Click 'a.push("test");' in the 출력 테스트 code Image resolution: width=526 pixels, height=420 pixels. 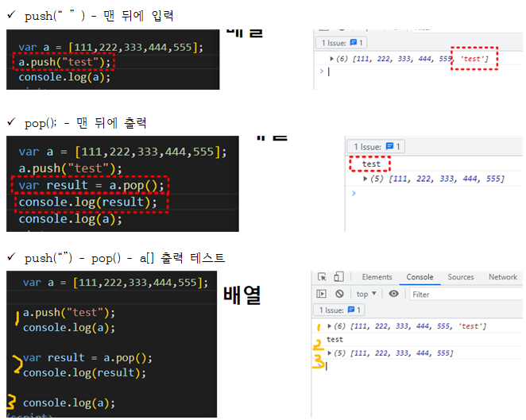[x=69, y=313]
